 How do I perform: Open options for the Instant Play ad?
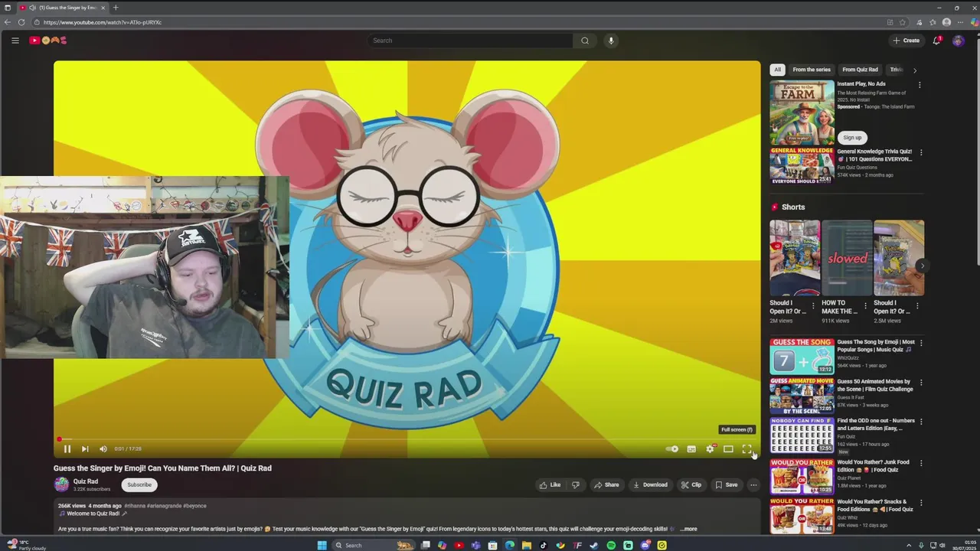pyautogui.click(x=920, y=85)
